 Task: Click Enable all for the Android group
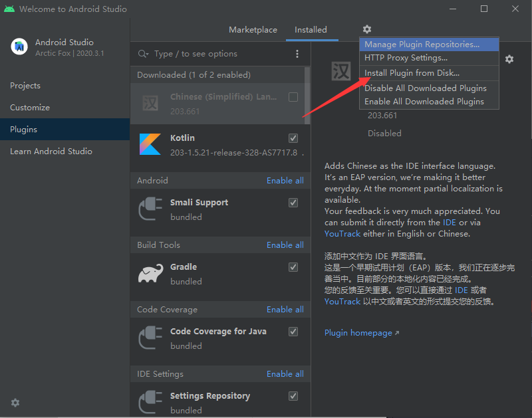[285, 180]
